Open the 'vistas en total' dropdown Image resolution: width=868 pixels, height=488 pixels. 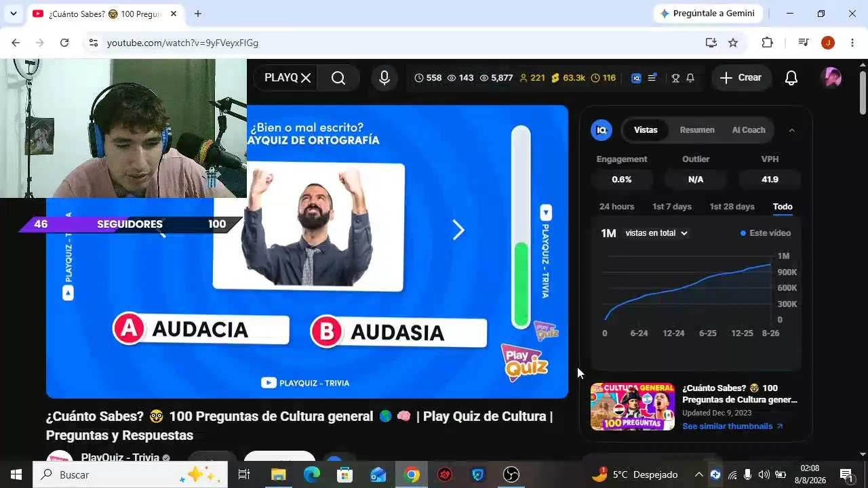[x=656, y=233]
